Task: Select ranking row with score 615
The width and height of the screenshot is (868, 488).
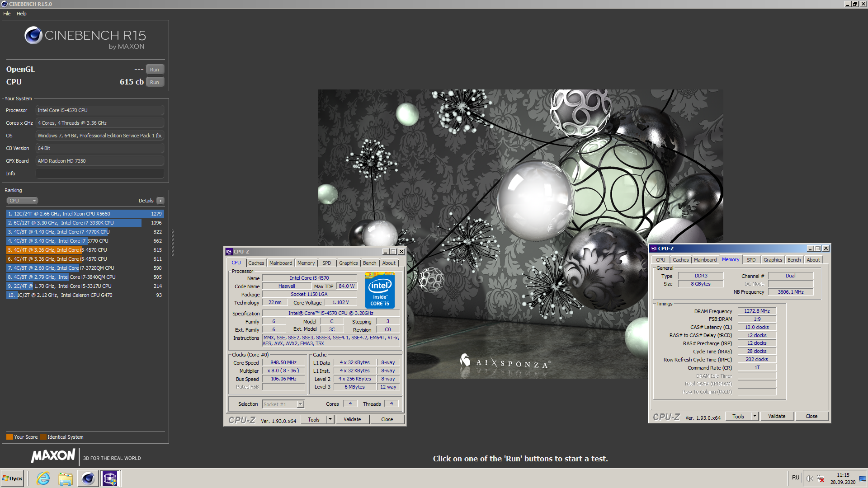Action: pos(85,250)
